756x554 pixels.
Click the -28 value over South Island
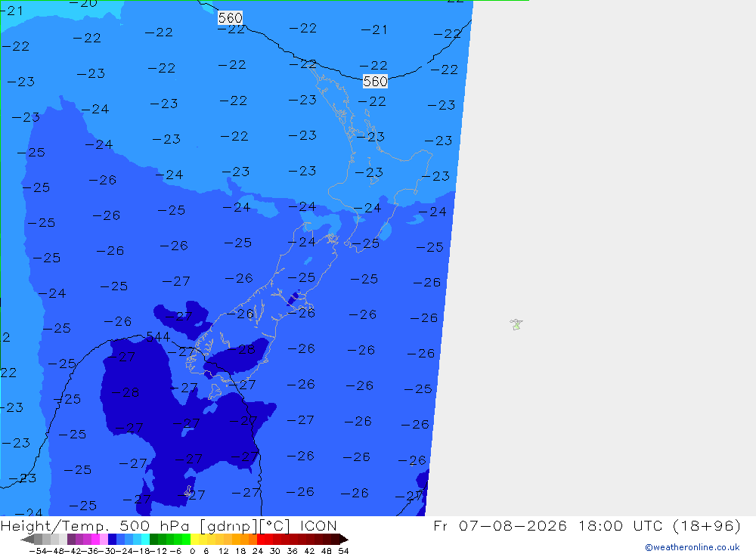tap(243, 349)
